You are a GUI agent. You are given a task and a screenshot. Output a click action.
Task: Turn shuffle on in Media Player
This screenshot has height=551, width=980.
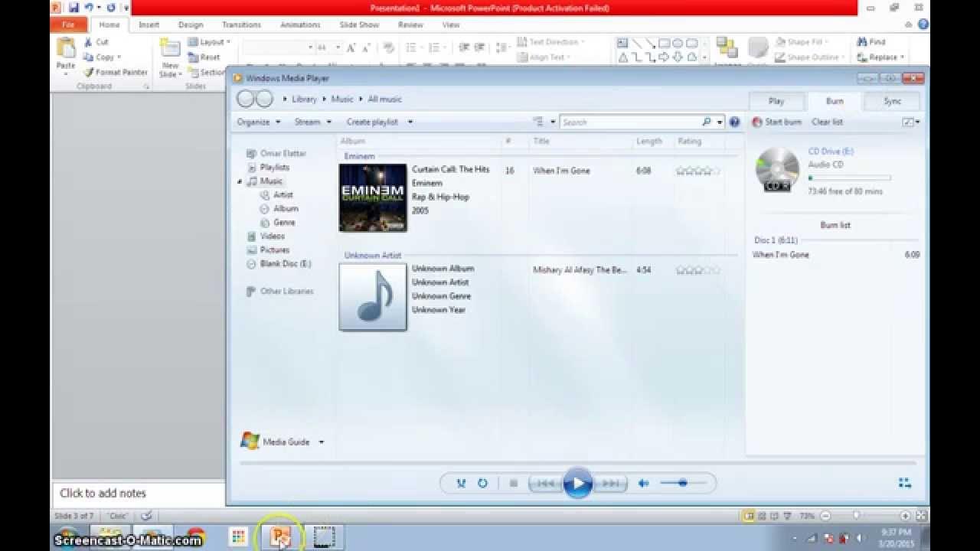pyautogui.click(x=461, y=484)
